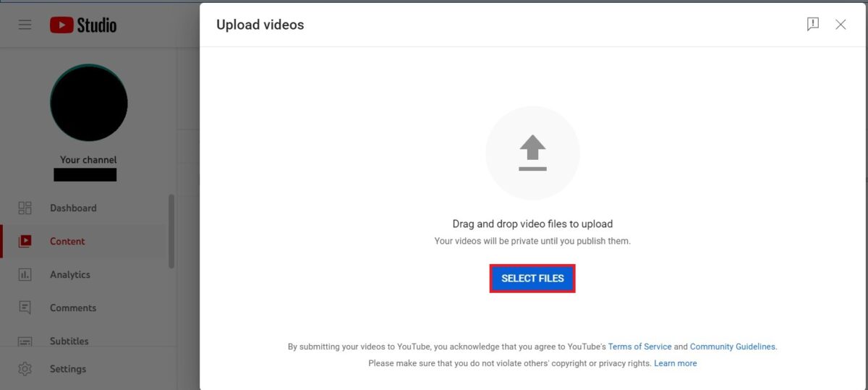
Task: Click the Settings gear icon
Action: pyautogui.click(x=25, y=369)
